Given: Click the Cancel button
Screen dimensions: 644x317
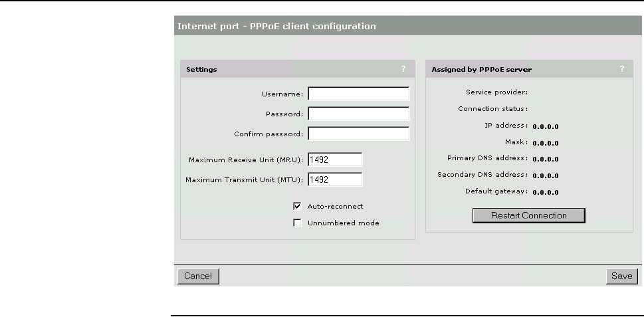Looking at the screenshot, I should pyautogui.click(x=198, y=276).
